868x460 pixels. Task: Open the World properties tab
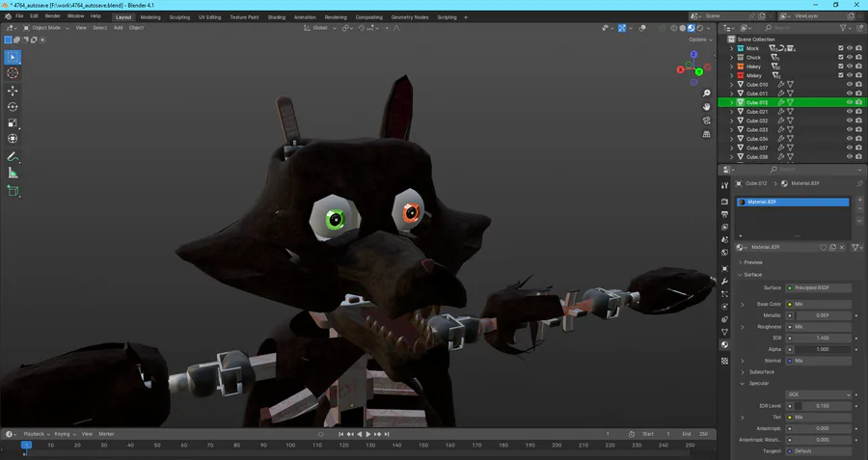pyautogui.click(x=724, y=253)
